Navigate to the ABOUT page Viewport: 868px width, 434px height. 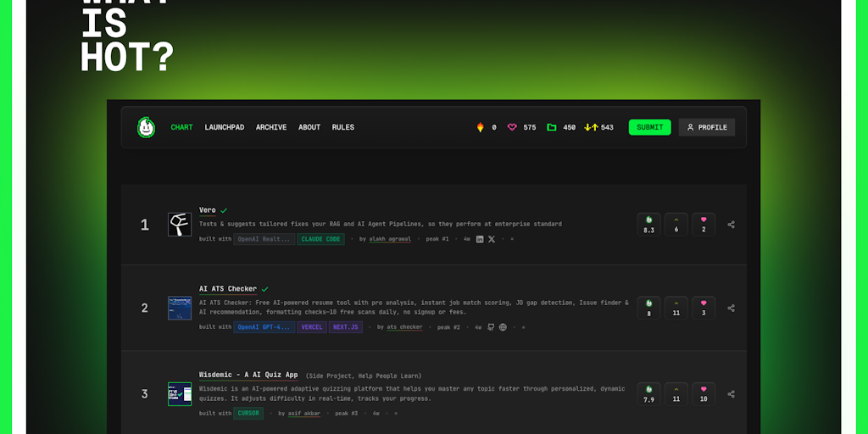[309, 127]
